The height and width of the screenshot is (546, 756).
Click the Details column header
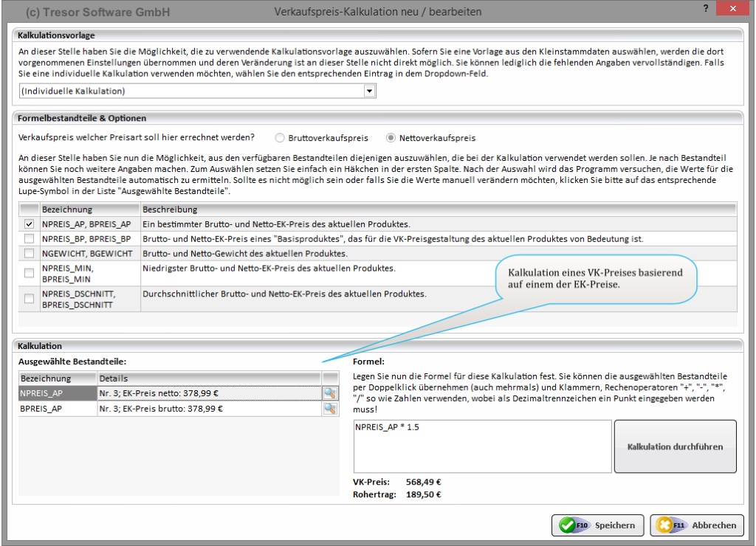208,378
